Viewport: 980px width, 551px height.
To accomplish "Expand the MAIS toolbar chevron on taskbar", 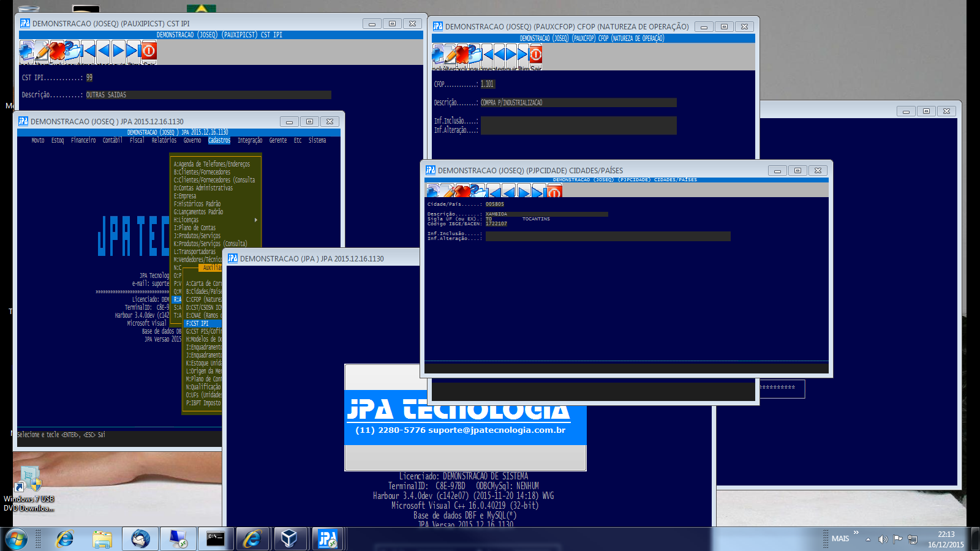I will click(x=856, y=533).
